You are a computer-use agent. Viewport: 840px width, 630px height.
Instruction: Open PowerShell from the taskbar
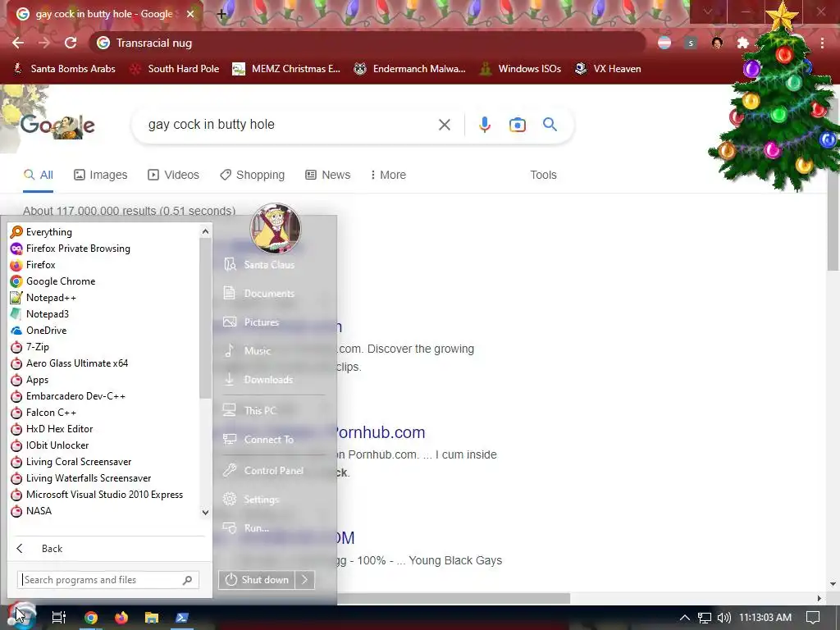click(182, 618)
